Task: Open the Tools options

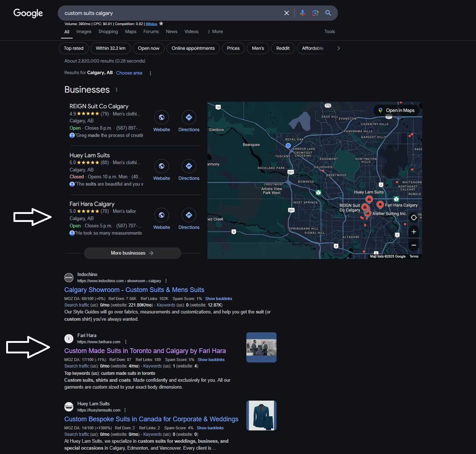Action: click(x=330, y=32)
